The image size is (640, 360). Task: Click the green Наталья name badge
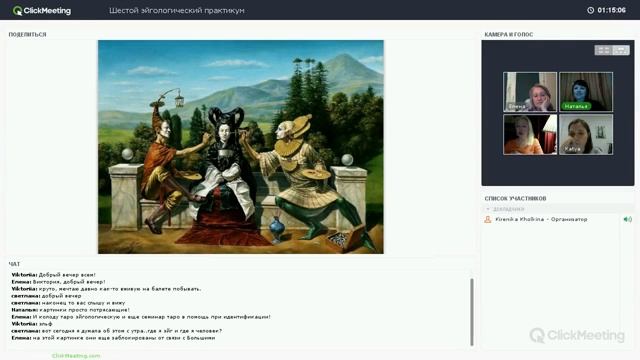576,106
